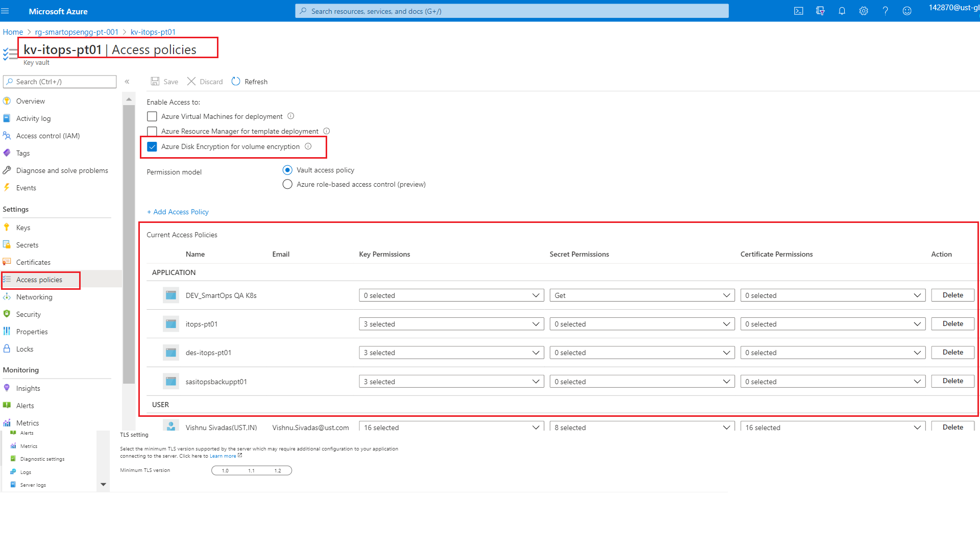Uncheck Azure Disk Encryption for volume encryption
Screen dimensions: 980x551
point(152,146)
